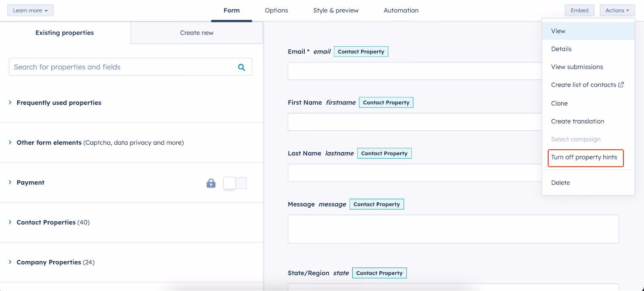Click the Last Name input field

point(415,173)
